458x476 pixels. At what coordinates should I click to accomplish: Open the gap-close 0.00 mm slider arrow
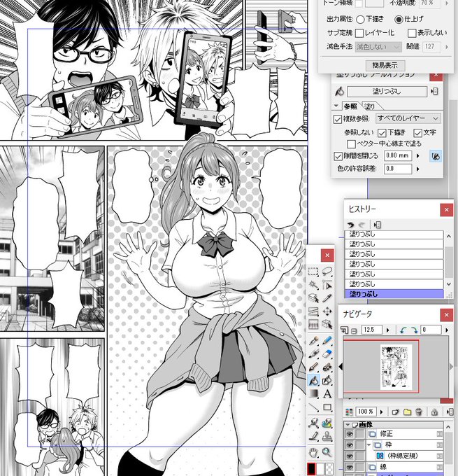418,156
